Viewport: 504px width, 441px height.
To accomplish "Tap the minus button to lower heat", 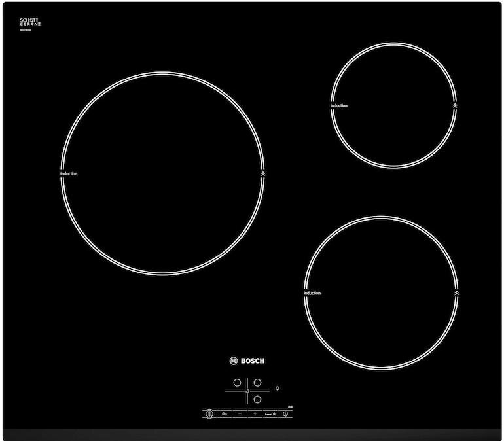I will click(240, 414).
